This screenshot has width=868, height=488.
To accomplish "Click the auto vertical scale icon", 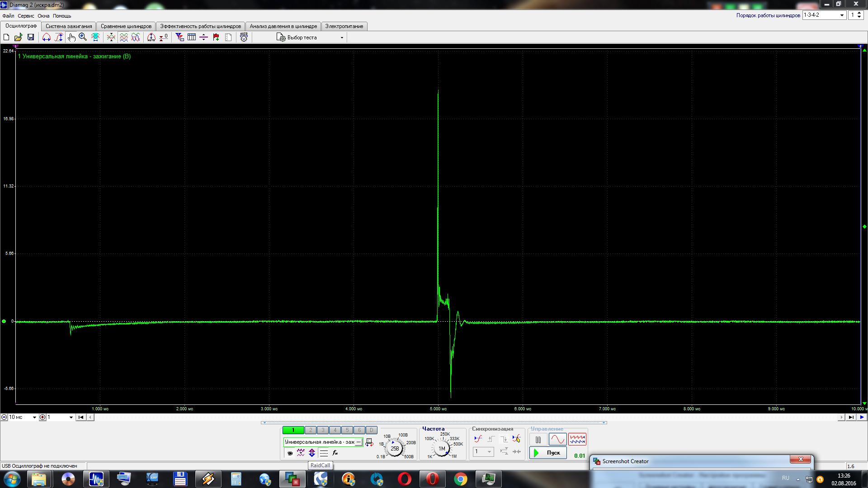I will tap(151, 38).
